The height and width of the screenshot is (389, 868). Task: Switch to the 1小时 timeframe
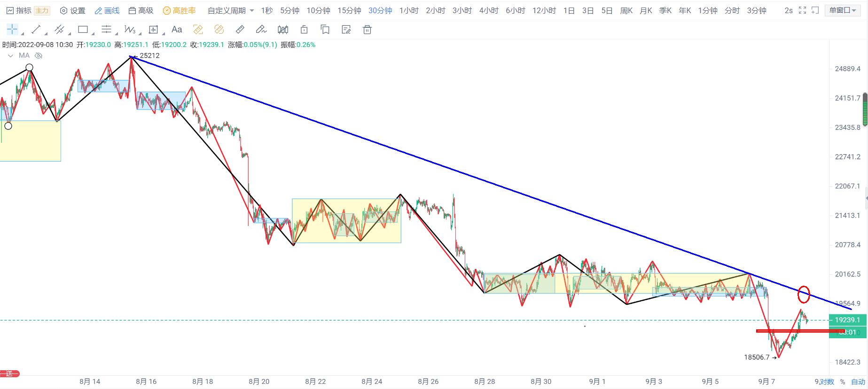pos(409,10)
